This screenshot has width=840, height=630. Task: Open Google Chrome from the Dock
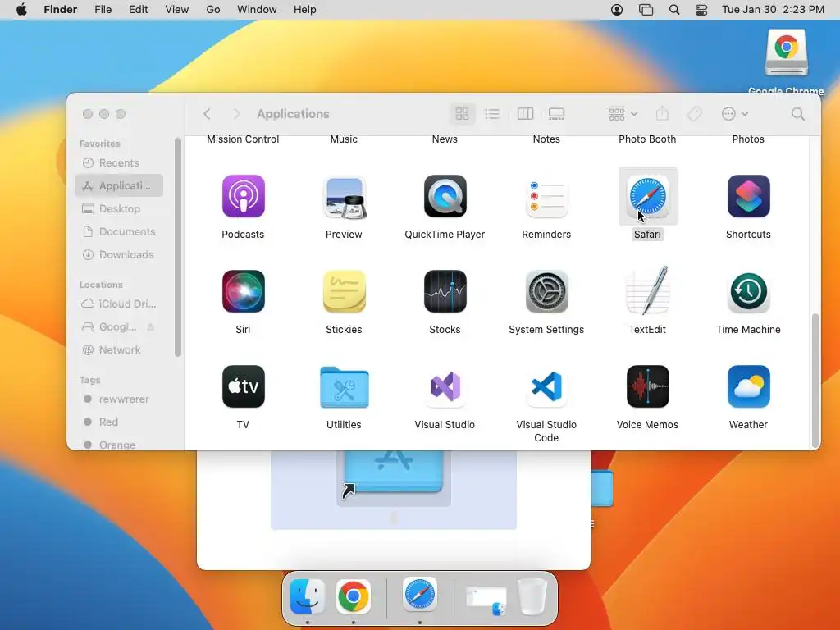354,596
